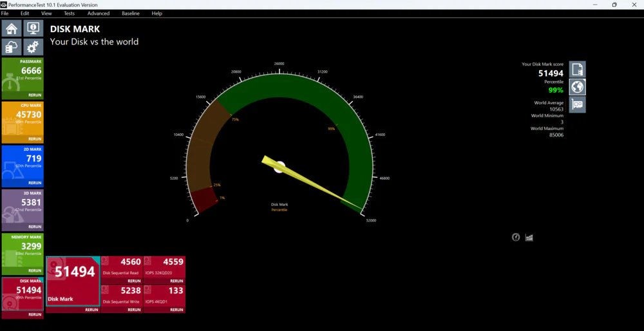Open the gears settings icon
Viewport: 644px width, 331px height.
pyautogui.click(x=33, y=47)
